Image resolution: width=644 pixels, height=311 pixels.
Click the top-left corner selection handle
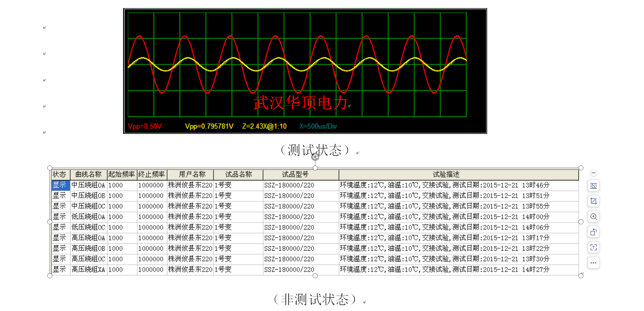point(50,168)
